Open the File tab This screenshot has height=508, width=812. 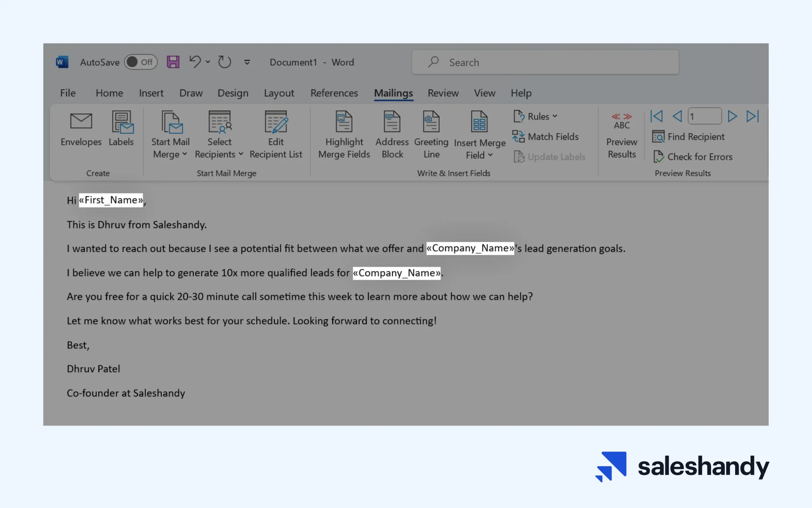click(x=68, y=93)
